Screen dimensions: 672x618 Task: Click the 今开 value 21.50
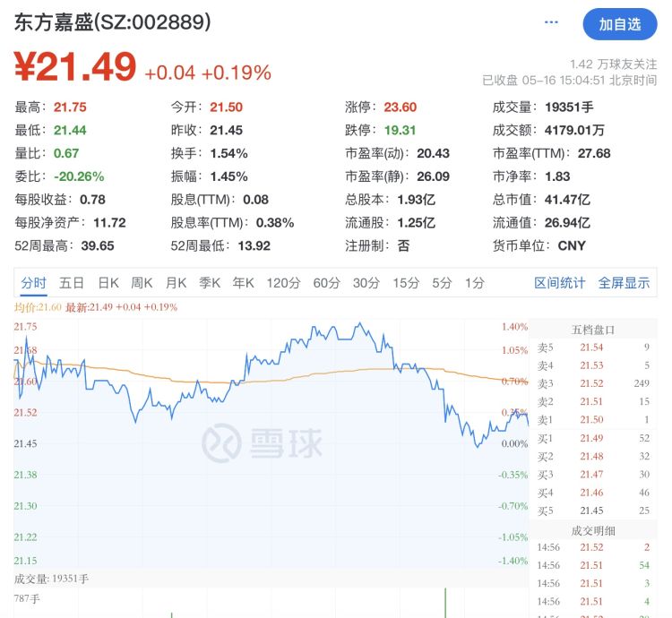coord(227,107)
